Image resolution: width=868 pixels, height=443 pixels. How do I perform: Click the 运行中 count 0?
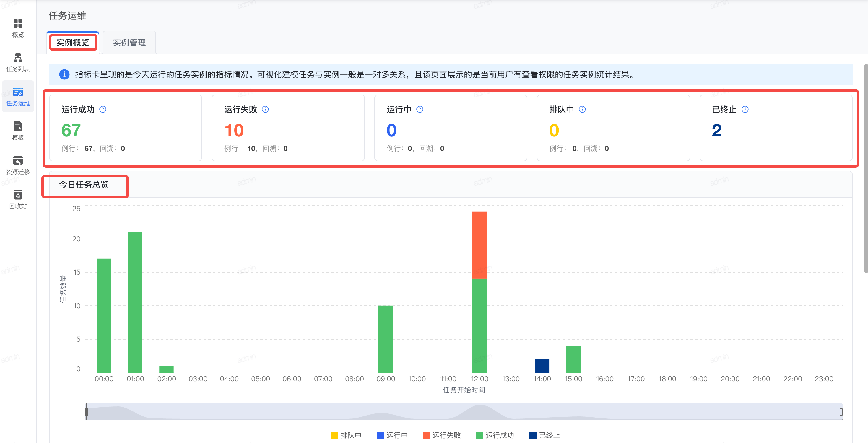pyautogui.click(x=391, y=130)
